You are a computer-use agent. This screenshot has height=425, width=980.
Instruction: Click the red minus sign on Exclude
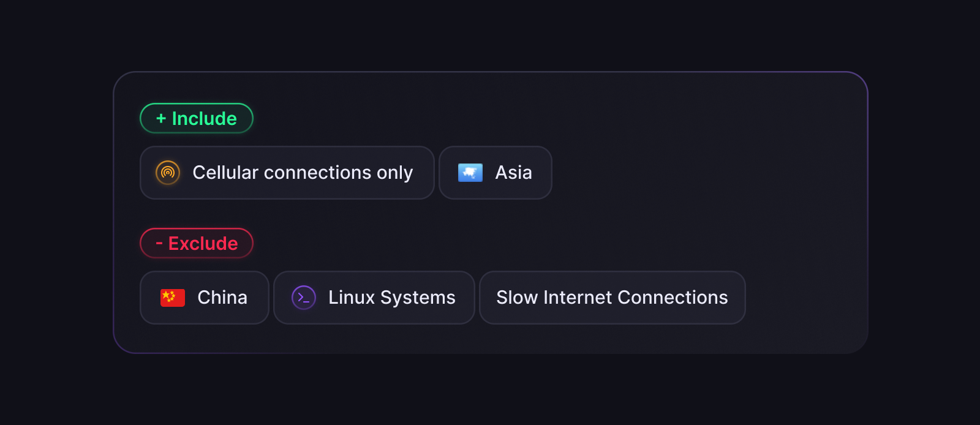(x=159, y=244)
